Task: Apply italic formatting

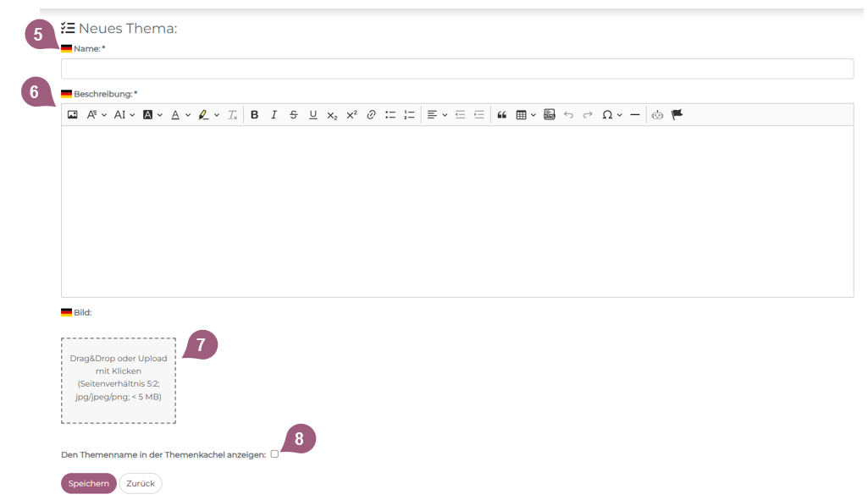Action: pos(274,115)
